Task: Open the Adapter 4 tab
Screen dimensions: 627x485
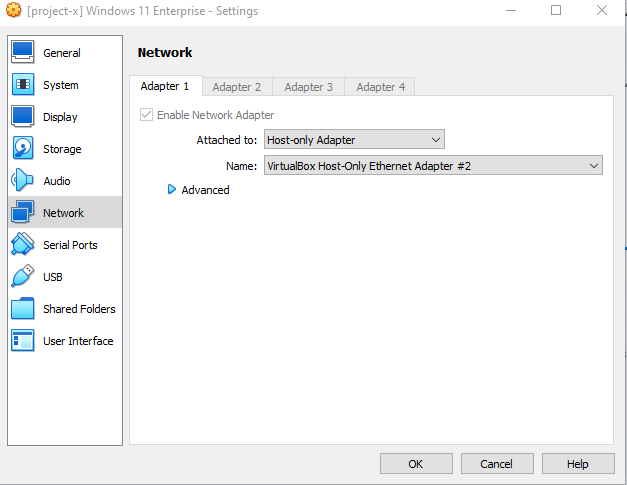Action: coord(381,87)
